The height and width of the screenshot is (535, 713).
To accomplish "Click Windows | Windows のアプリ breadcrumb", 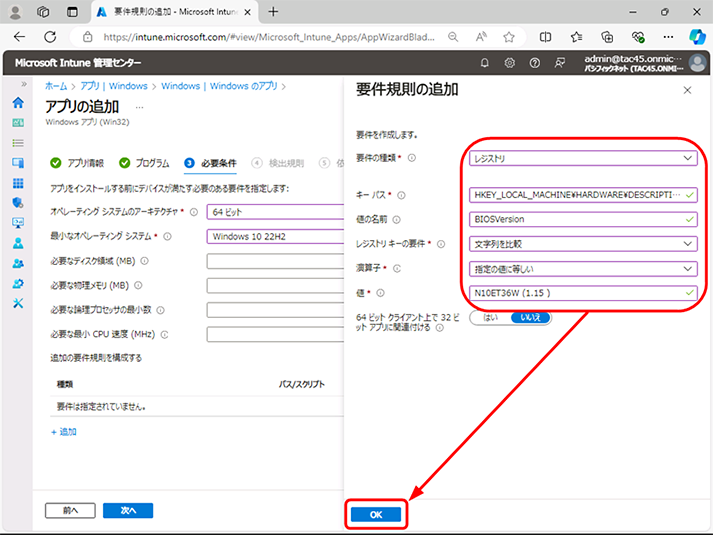I will (x=219, y=86).
